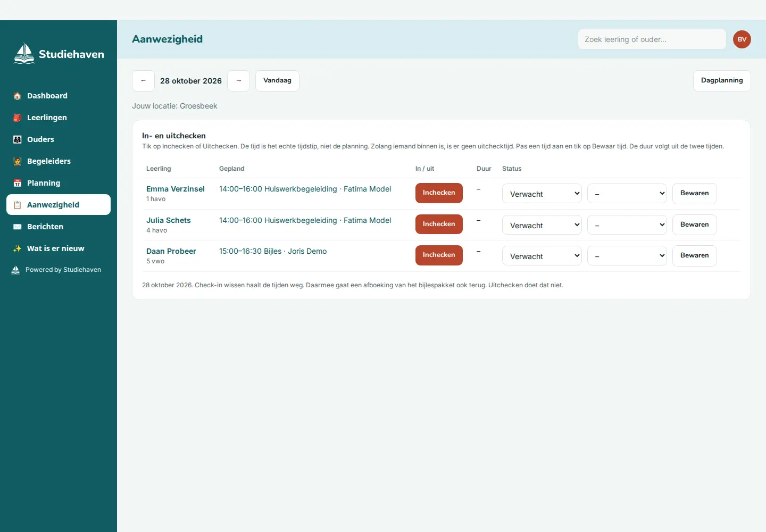Click Inchecken for Emma Verzinsel
The width and height of the screenshot is (766, 532).
click(x=439, y=193)
